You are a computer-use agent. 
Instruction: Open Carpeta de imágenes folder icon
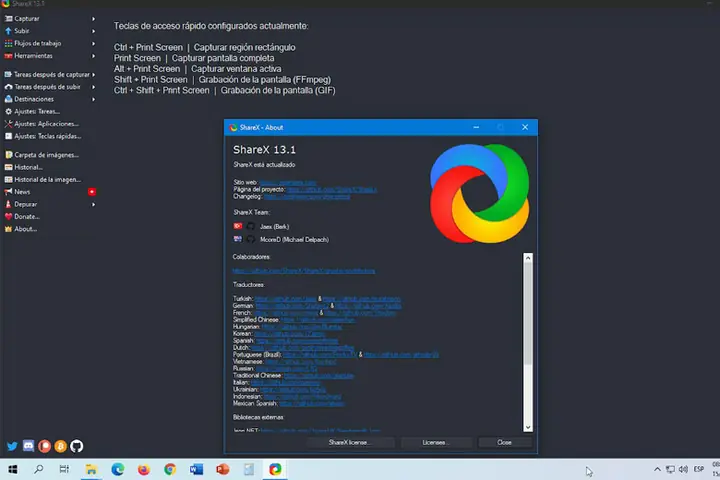click(x=8, y=155)
